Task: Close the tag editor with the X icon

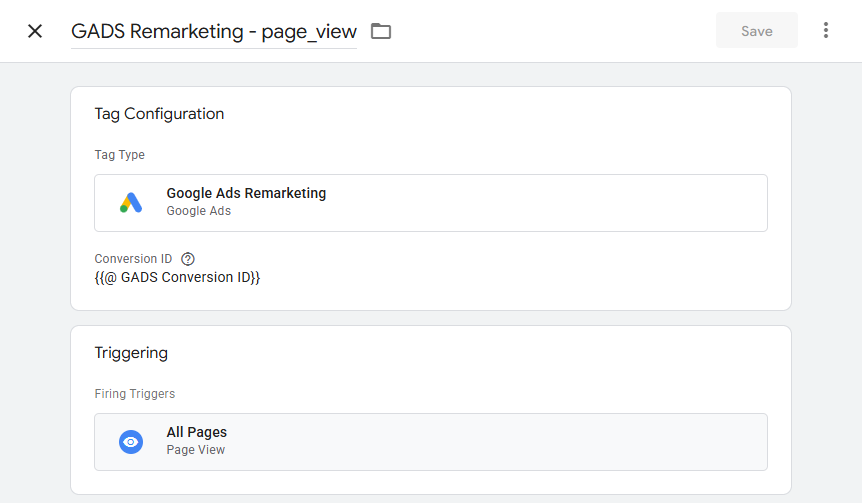Action: (35, 31)
